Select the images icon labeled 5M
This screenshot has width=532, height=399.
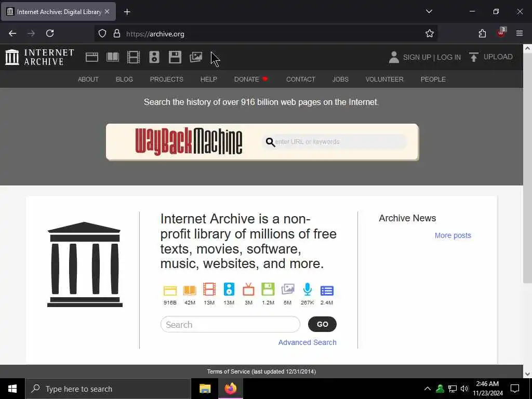point(288,289)
